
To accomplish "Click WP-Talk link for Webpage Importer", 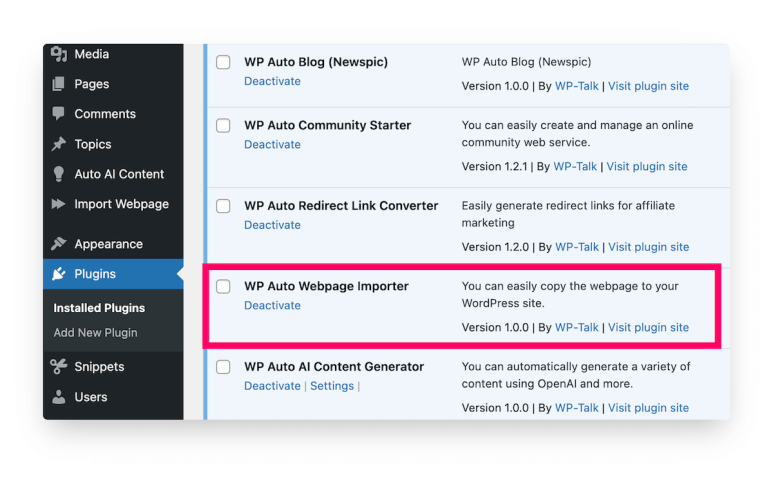I will [x=576, y=328].
